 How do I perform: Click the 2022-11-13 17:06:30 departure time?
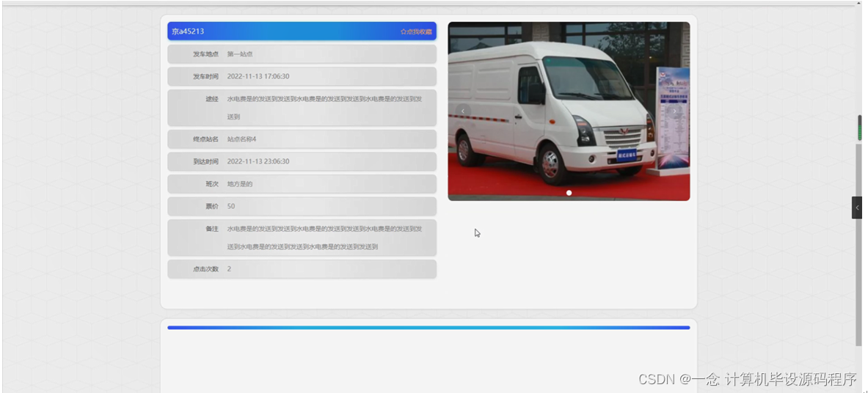(258, 76)
